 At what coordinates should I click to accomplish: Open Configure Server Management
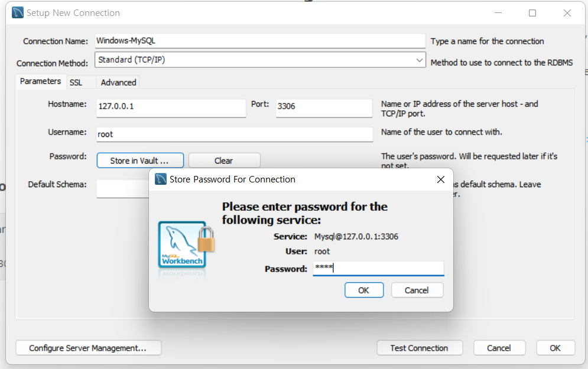point(89,348)
